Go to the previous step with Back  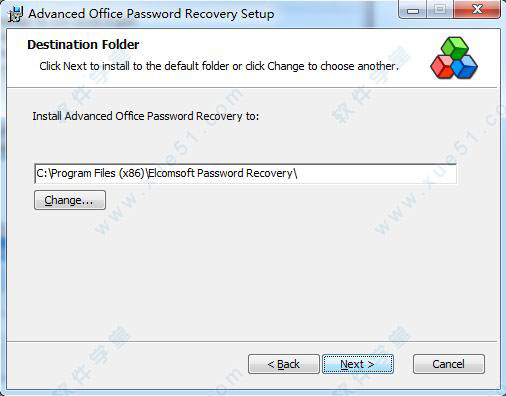(284, 364)
